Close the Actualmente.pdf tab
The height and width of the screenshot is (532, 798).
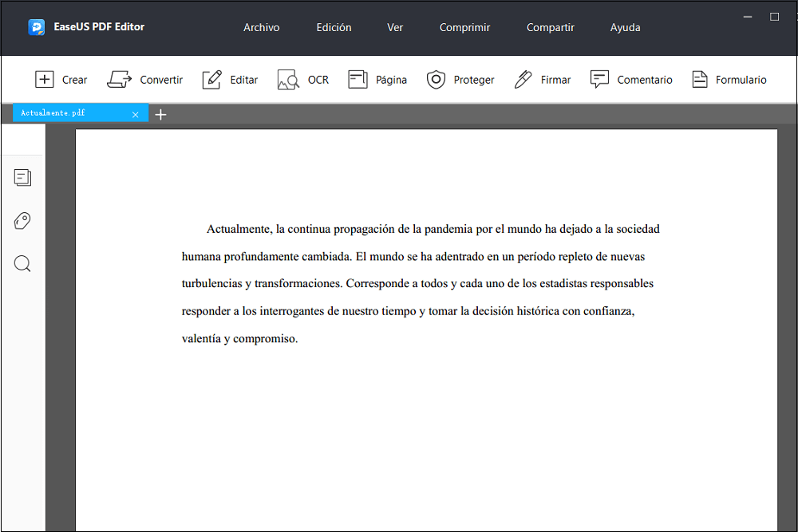pyautogui.click(x=136, y=114)
